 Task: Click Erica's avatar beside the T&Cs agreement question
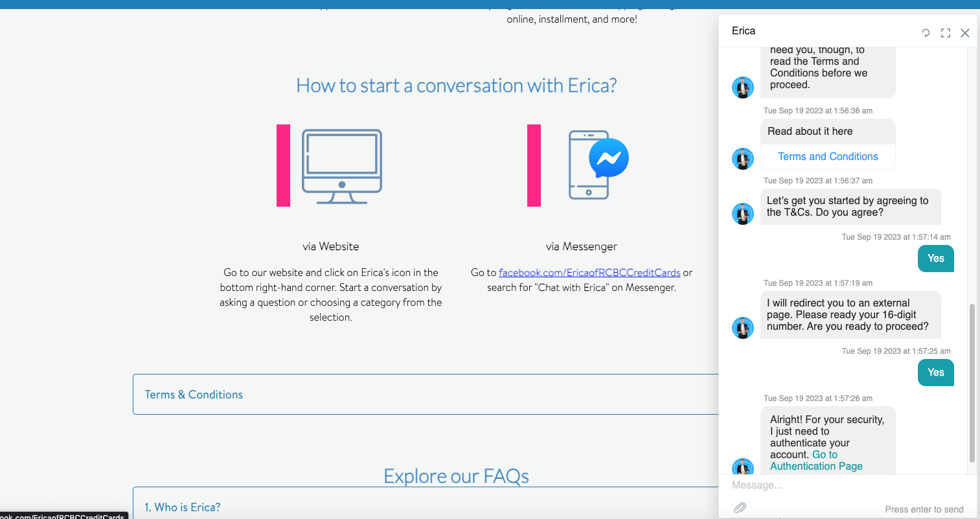[x=743, y=213]
